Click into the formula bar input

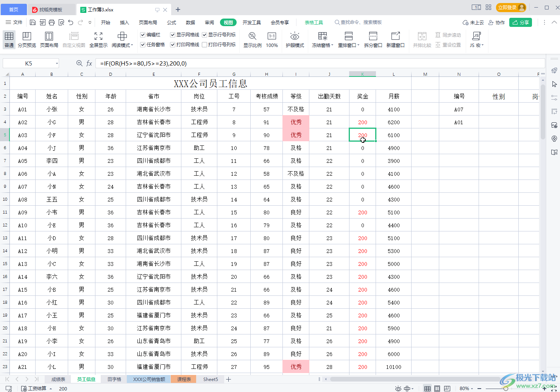click(x=320, y=63)
